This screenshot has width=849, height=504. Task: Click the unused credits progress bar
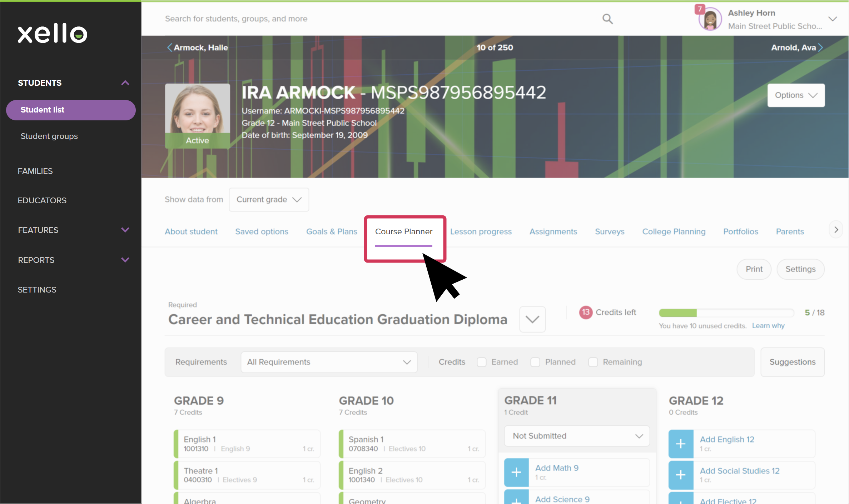tap(726, 313)
